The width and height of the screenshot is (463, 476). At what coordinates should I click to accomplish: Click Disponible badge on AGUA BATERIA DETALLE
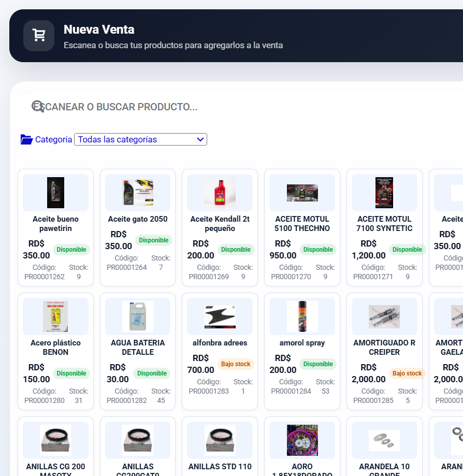152,373
